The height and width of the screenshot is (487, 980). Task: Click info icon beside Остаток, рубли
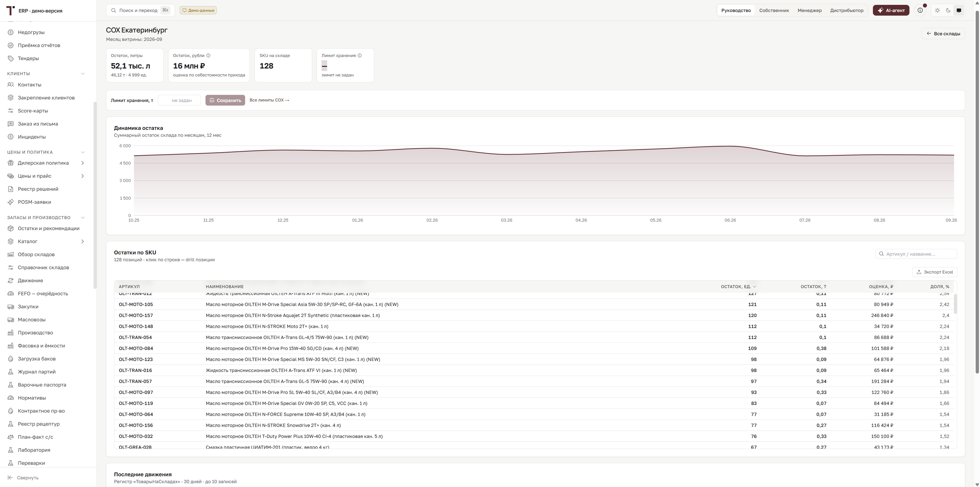[208, 55]
